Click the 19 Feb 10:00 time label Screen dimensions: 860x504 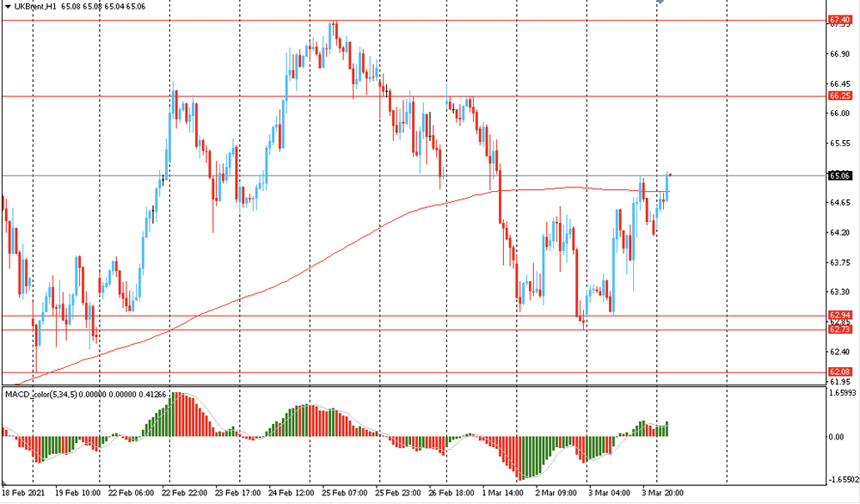coord(77,493)
